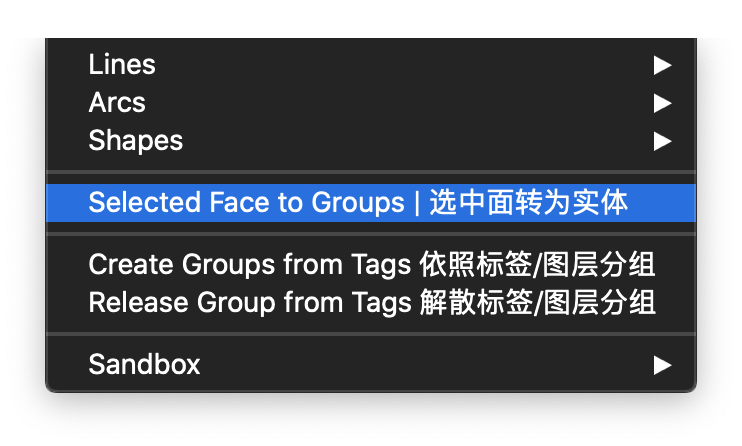742x446 pixels.
Task: Click the 选中面转为实体 label text
Action: [529, 203]
